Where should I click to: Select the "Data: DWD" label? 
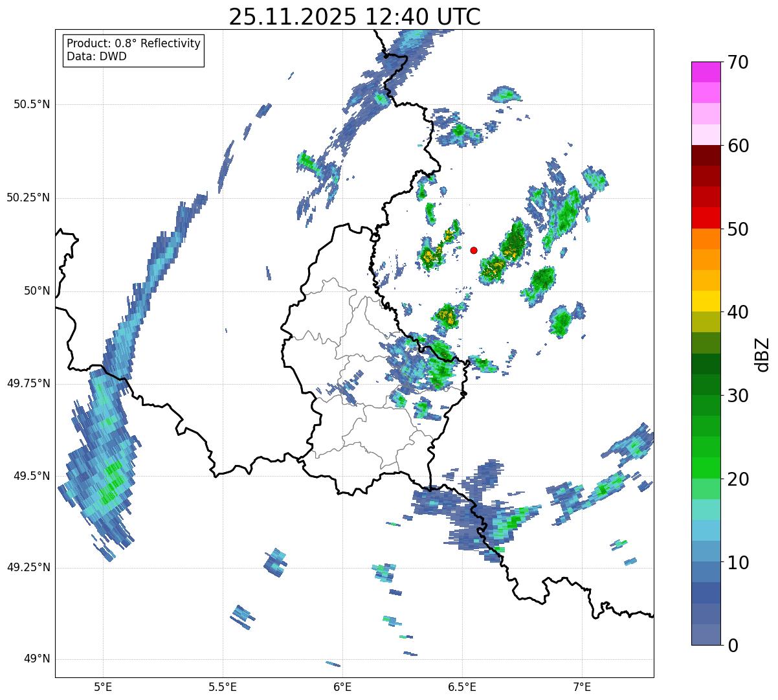click(x=96, y=56)
